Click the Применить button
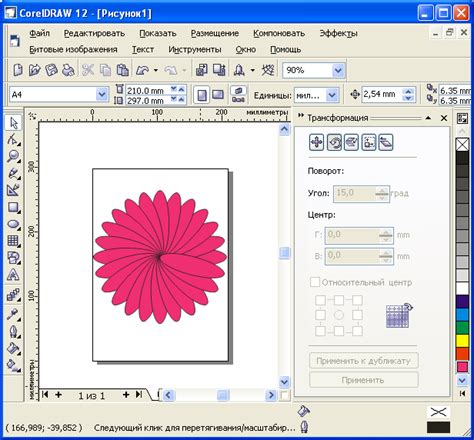This screenshot has height=440, width=474. [363, 380]
